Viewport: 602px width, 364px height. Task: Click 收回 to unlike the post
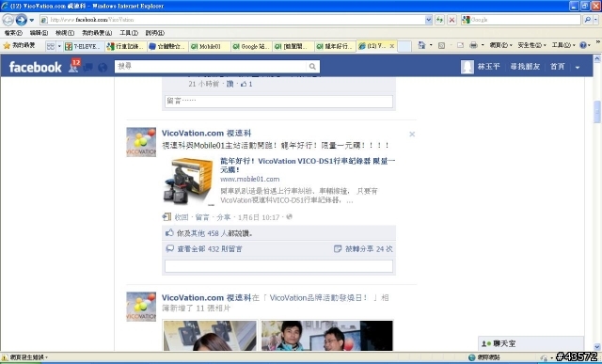[182, 217]
